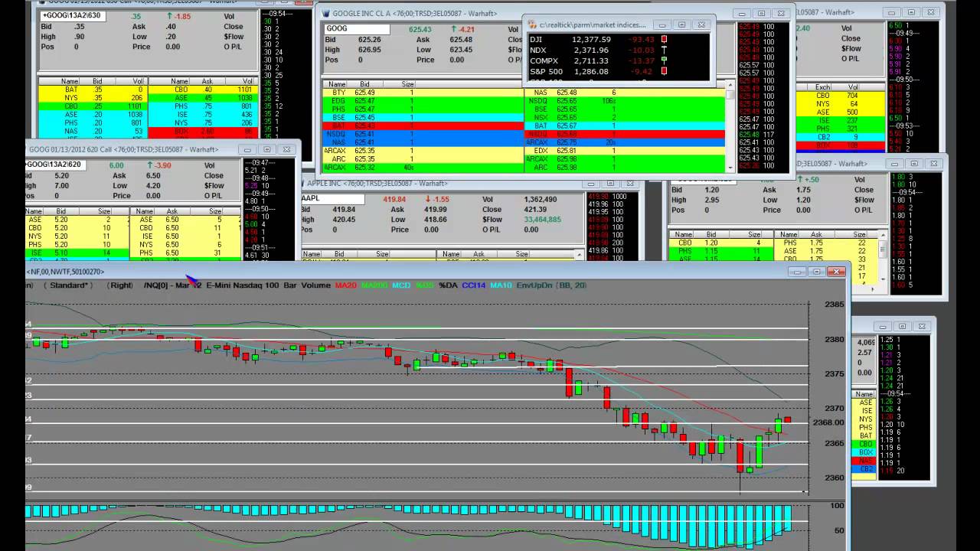Click the %OS study label
The image size is (980, 551).
(x=424, y=285)
